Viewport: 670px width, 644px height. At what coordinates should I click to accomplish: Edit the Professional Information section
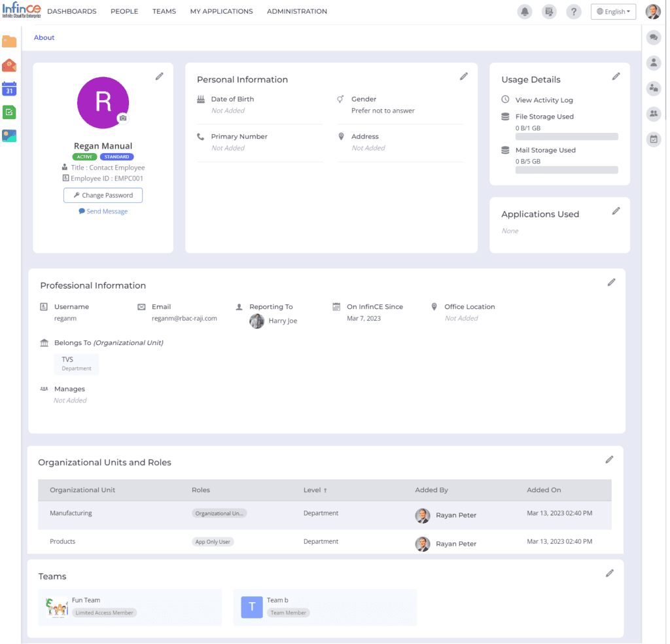[x=612, y=283]
